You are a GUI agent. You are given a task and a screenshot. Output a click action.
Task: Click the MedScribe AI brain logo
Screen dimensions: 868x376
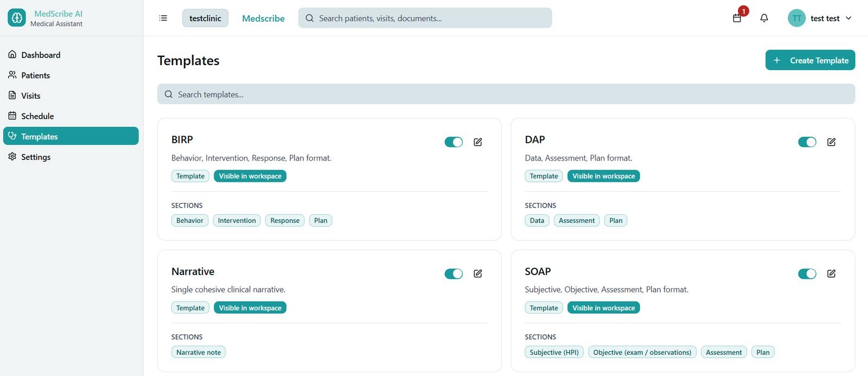17,18
